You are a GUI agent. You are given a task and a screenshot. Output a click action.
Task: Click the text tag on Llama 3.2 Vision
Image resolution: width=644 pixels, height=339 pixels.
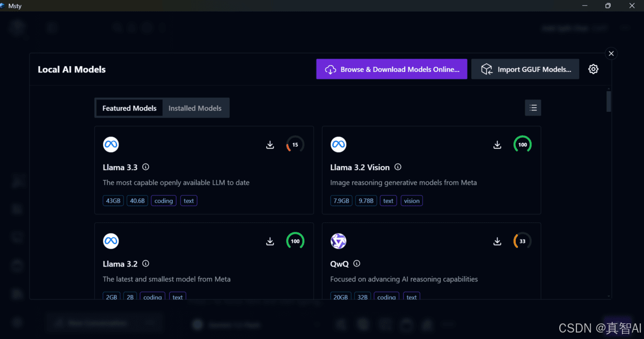pos(389,201)
